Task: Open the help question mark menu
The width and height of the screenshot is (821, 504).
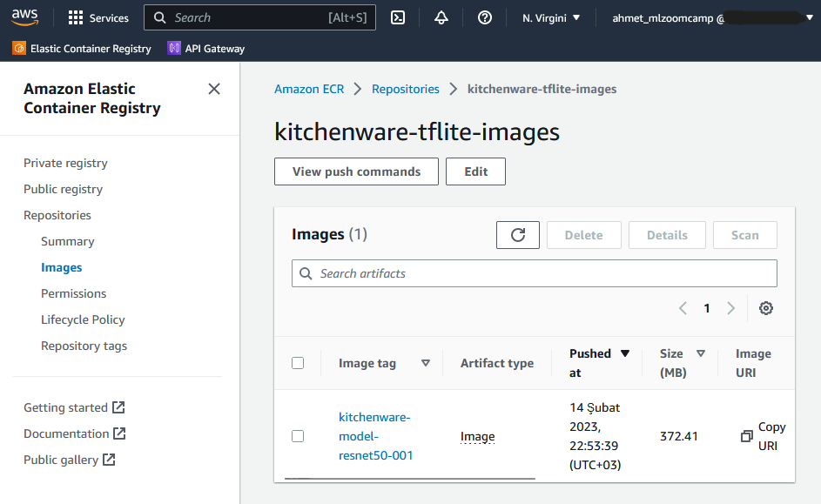Action: (x=485, y=17)
